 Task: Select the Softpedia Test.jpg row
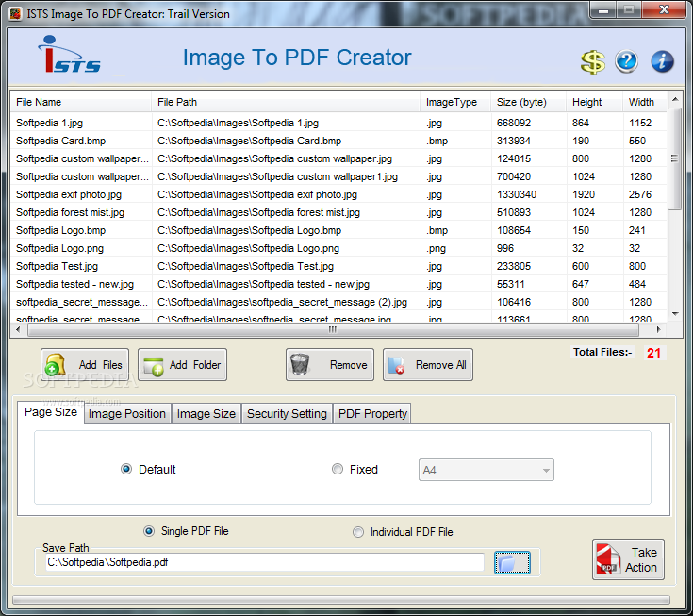338,266
